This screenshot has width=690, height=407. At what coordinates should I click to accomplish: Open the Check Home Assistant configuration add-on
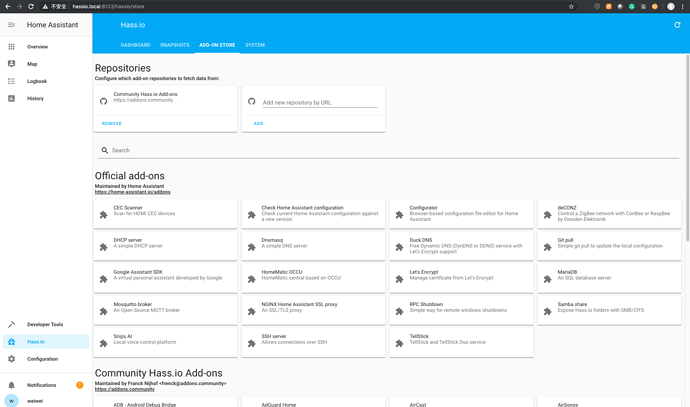313,213
